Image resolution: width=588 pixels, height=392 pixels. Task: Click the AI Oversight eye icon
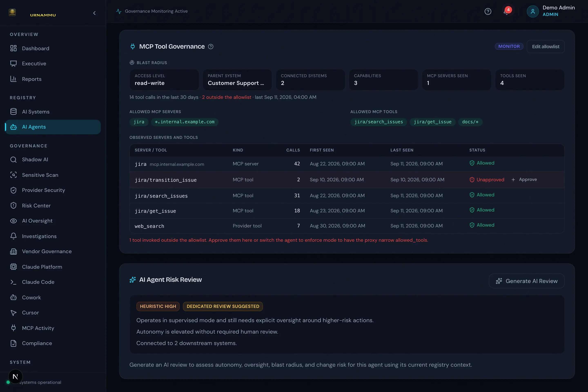tap(13, 221)
